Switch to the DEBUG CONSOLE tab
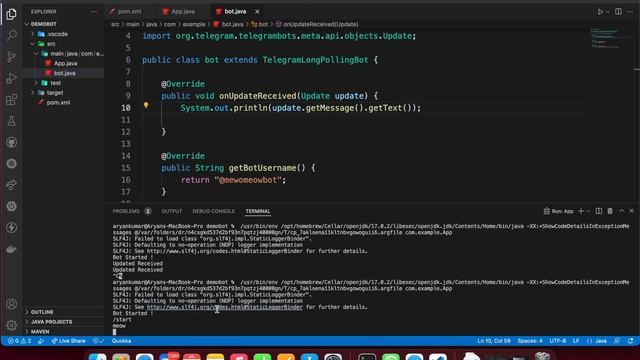Image resolution: width=640 pixels, height=360 pixels. (213, 211)
